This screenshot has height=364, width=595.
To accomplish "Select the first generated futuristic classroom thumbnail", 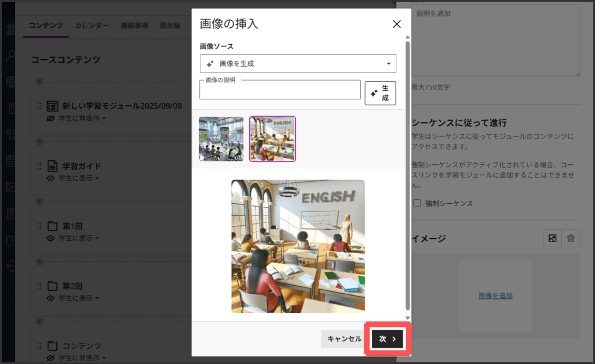I will tap(221, 139).
